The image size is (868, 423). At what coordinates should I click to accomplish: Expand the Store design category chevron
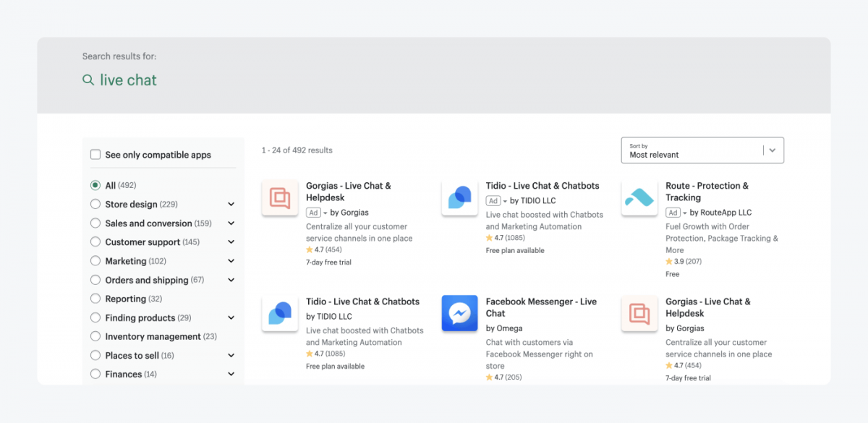[231, 205]
